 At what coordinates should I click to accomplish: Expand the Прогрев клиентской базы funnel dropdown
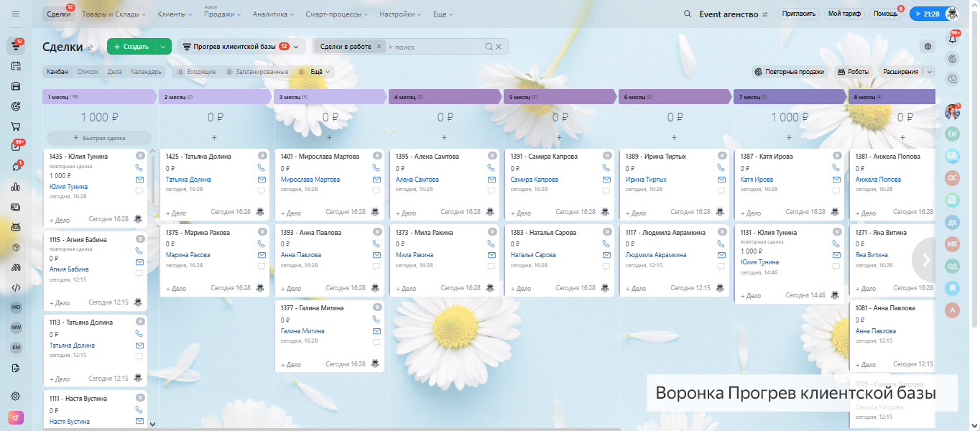tap(296, 47)
